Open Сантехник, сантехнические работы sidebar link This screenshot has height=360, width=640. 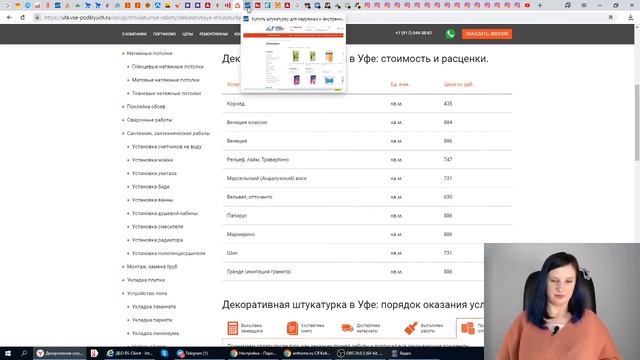coord(168,133)
